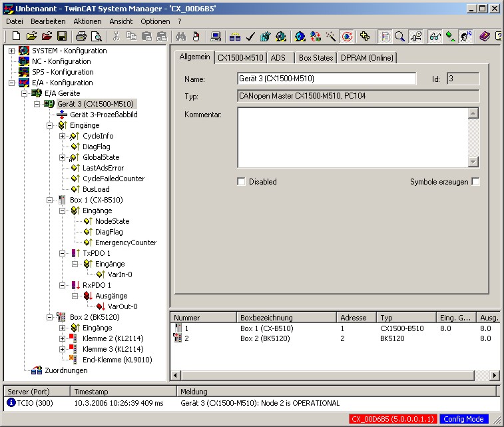Image resolution: width=504 pixels, height=427 pixels.
Task: Collapse the E/A Geräte node
Action: [24, 93]
